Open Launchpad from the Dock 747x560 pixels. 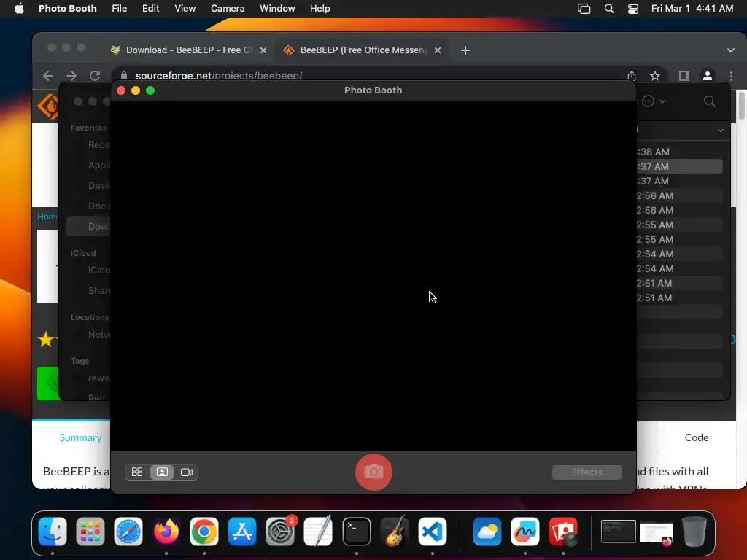90,532
